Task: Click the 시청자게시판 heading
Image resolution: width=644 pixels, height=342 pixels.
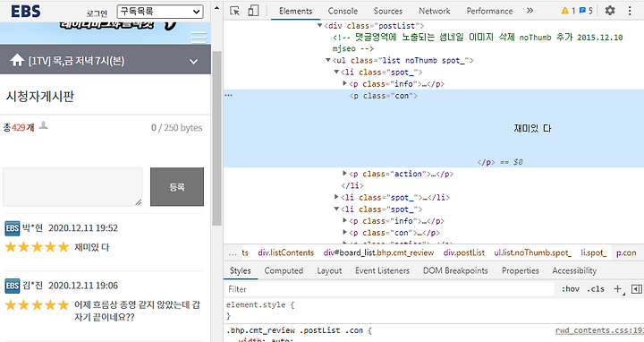Action: point(40,96)
